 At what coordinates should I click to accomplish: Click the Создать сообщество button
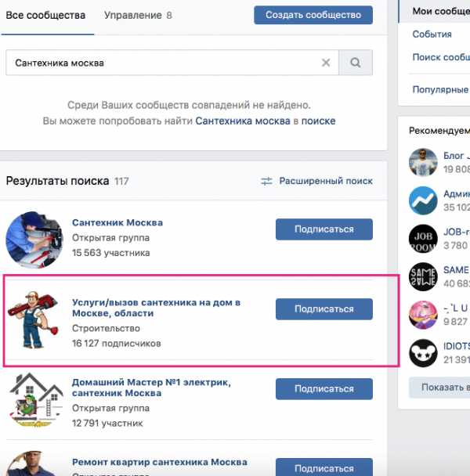[313, 15]
